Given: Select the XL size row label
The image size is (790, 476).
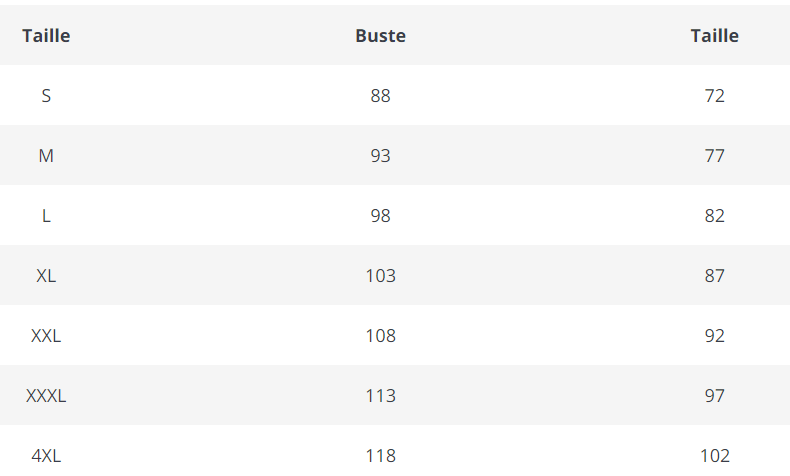Looking at the screenshot, I should 46,276.
